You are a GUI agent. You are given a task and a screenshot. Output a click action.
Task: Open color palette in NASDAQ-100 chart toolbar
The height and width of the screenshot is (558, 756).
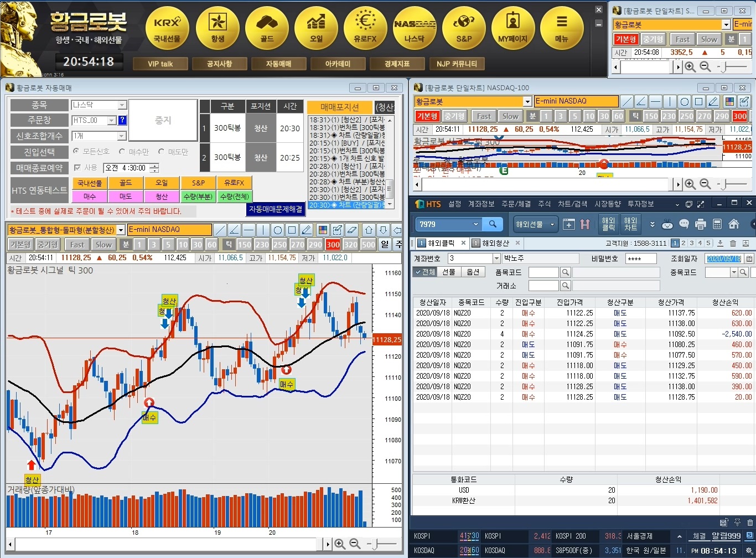(x=729, y=101)
